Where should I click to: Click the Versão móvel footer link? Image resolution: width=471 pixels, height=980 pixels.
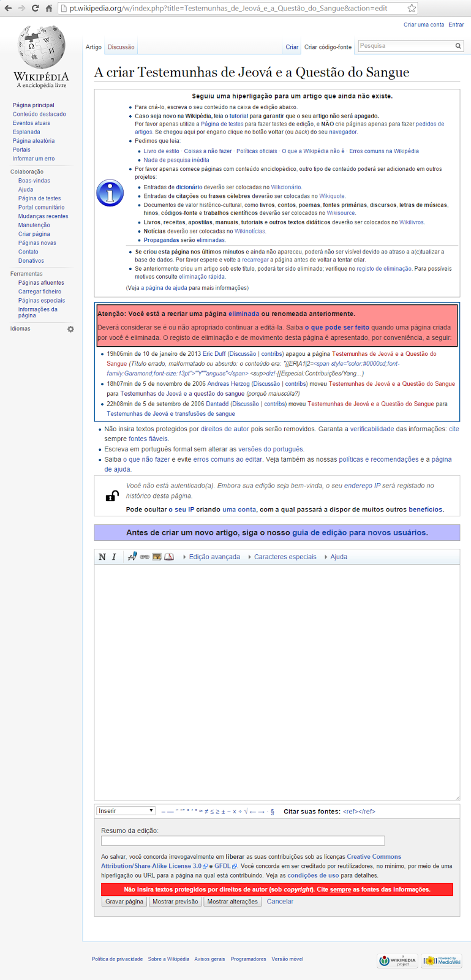[287, 959]
